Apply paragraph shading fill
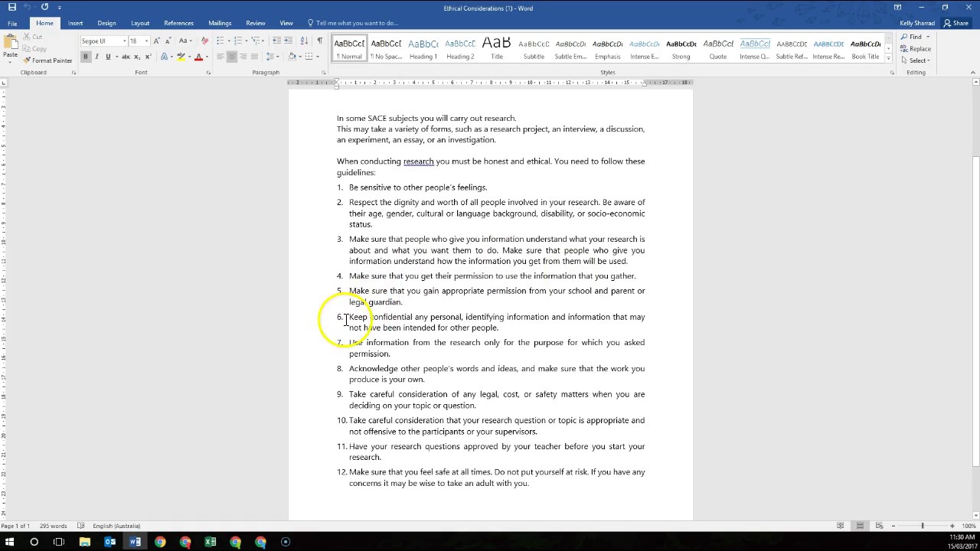Image resolution: width=980 pixels, height=551 pixels. pos(292,57)
